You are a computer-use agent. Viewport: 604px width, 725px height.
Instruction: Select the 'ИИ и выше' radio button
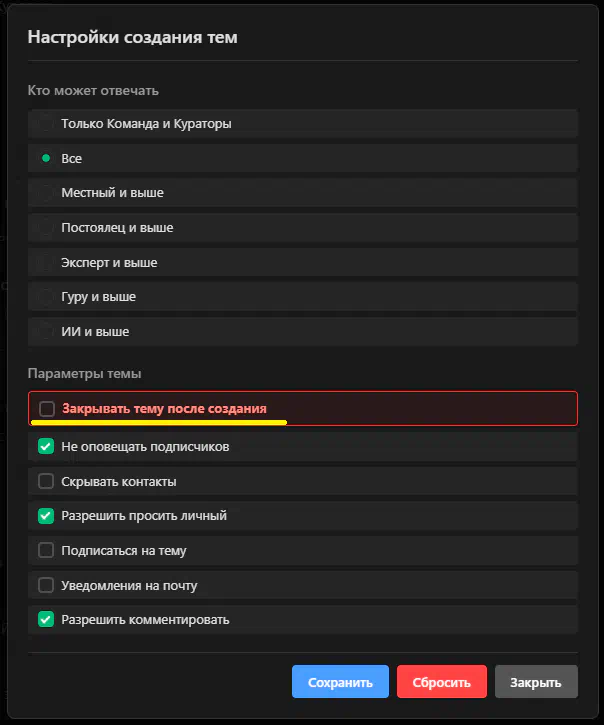(46, 331)
